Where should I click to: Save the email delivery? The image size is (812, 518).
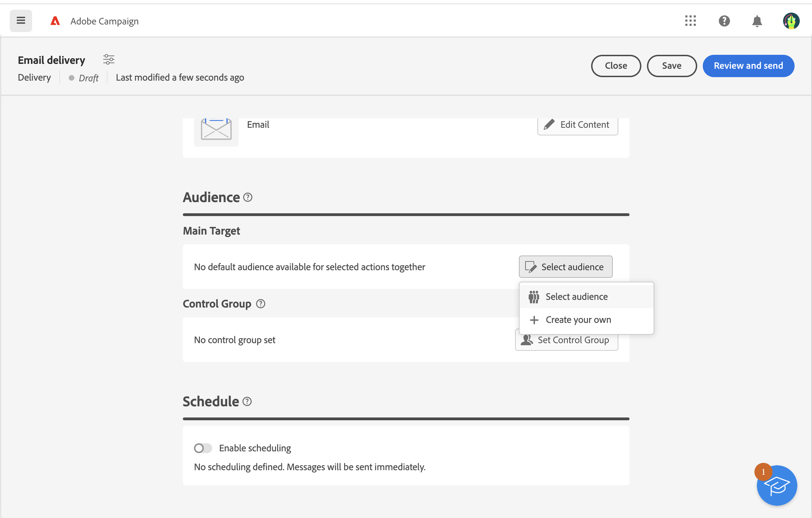tap(671, 66)
